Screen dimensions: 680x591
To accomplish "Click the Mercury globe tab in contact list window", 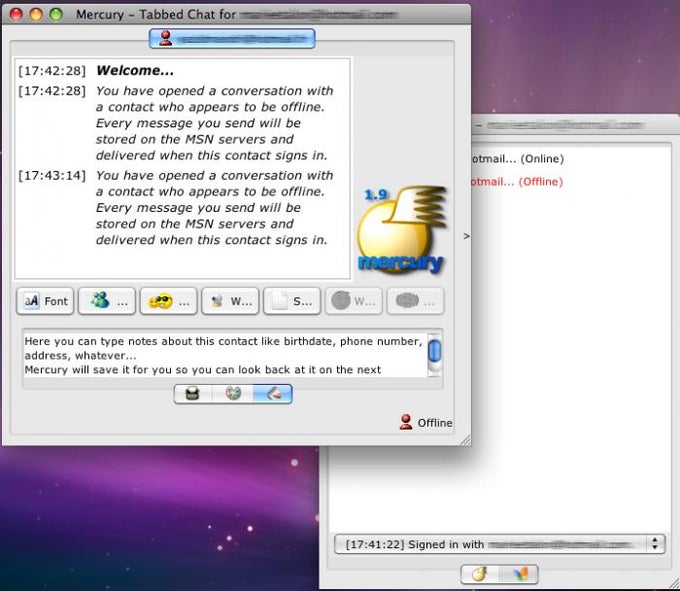I will pyautogui.click(x=480, y=574).
